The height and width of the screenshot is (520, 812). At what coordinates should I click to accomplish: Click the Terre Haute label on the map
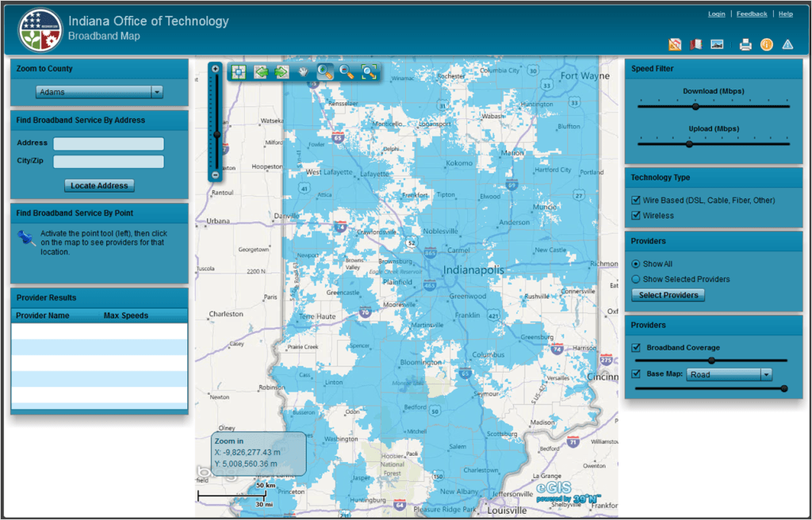(317, 316)
